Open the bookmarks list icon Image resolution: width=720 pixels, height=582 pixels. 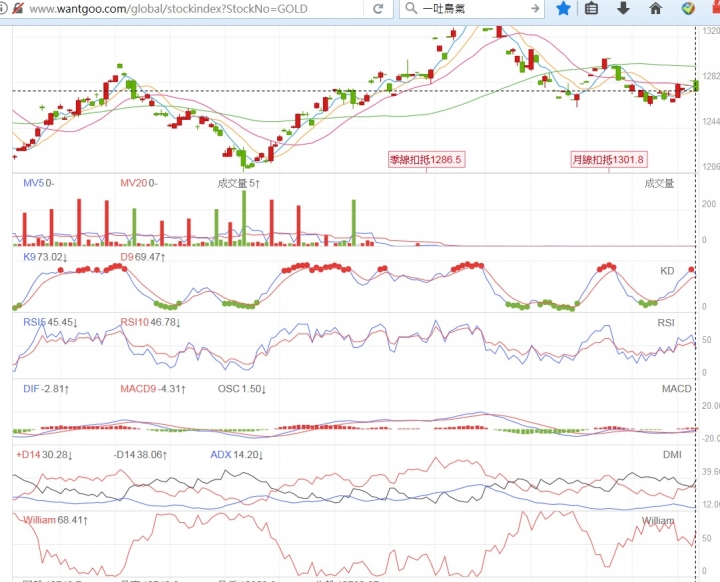pos(592,9)
